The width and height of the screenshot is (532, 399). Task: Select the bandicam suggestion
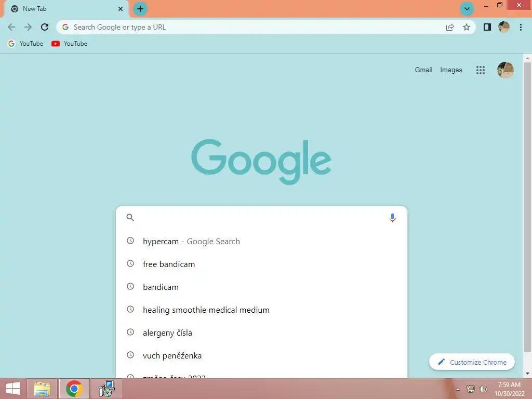[261, 287]
